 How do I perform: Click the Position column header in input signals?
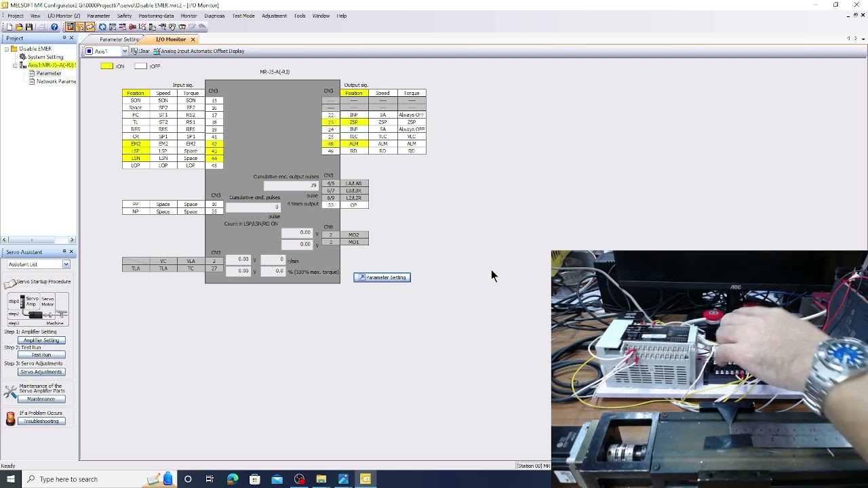136,94
